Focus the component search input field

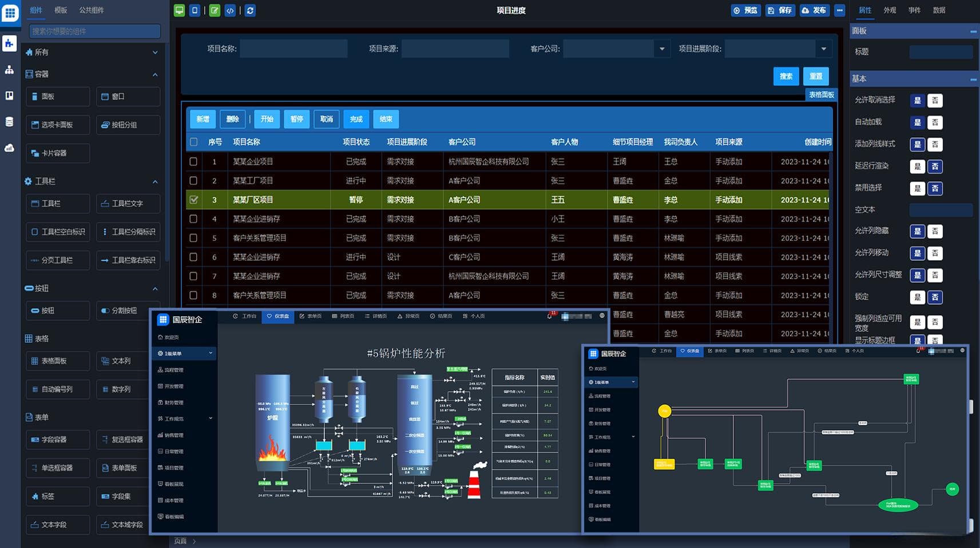point(95,31)
